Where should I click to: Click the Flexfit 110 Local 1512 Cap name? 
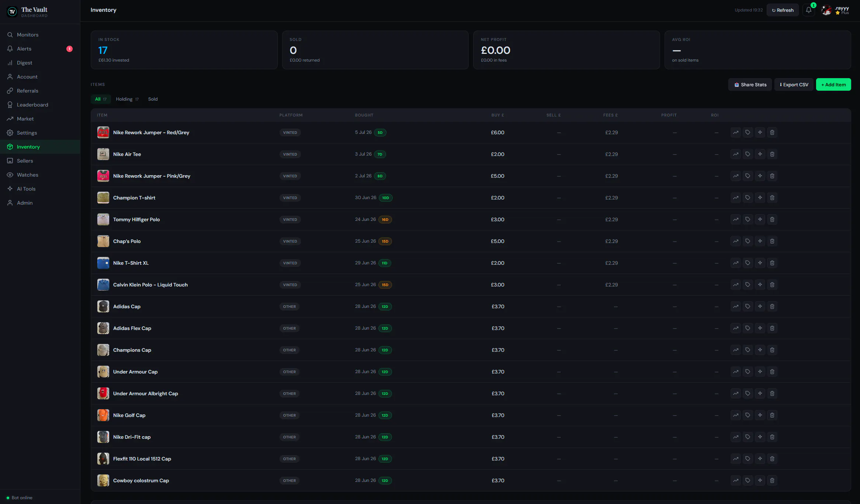pos(142,459)
